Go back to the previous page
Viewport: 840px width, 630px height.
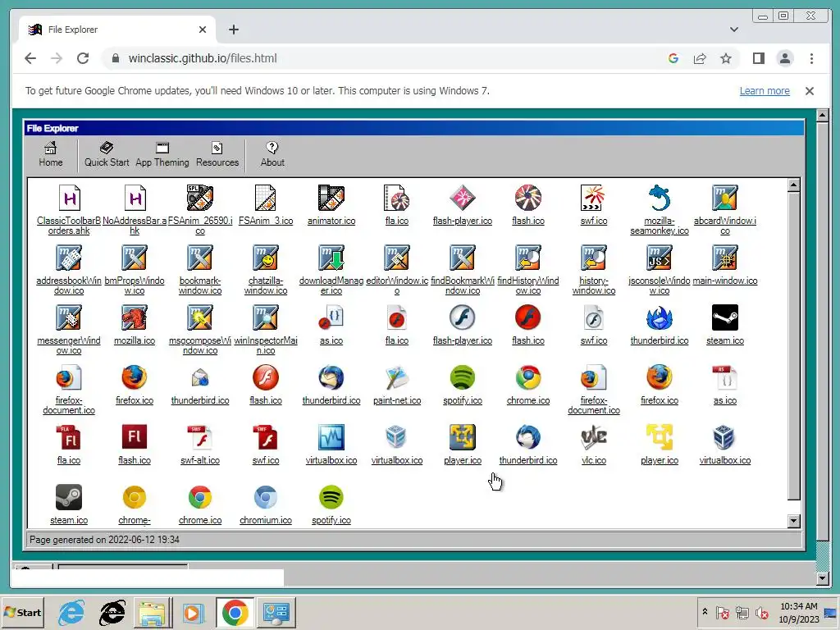30,58
